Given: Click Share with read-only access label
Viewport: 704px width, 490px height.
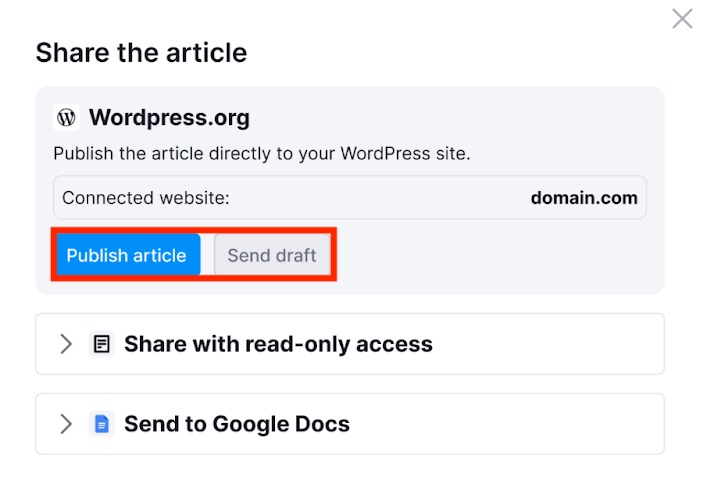Looking at the screenshot, I should tap(278, 344).
